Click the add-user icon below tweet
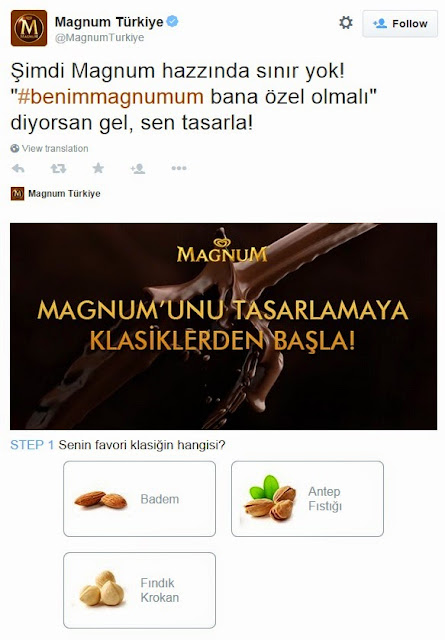445x640 pixels. tap(138, 168)
